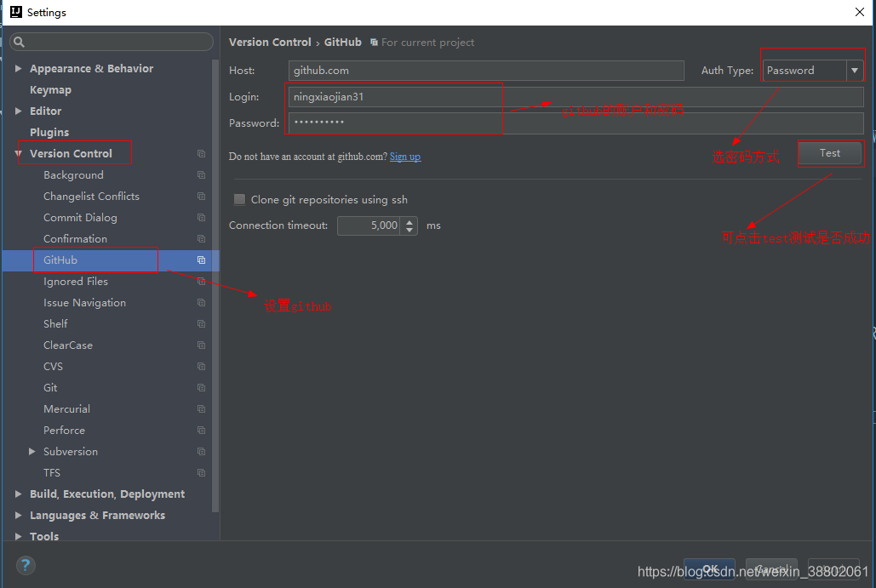Click the Host field containing github.com

click(x=486, y=71)
